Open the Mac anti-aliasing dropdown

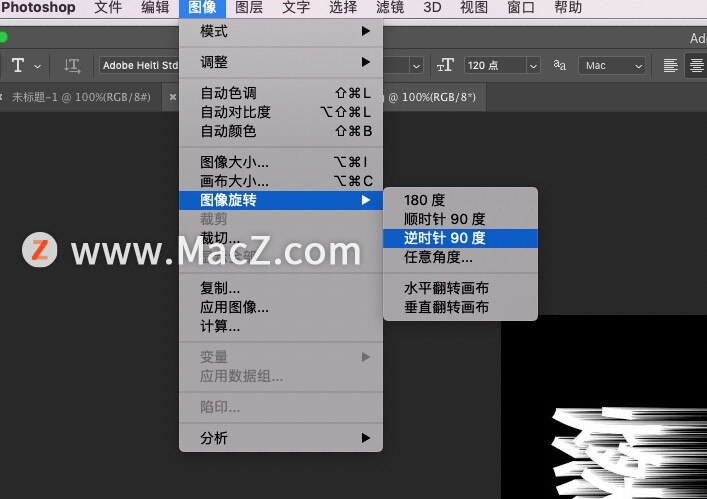click(612, 66)
